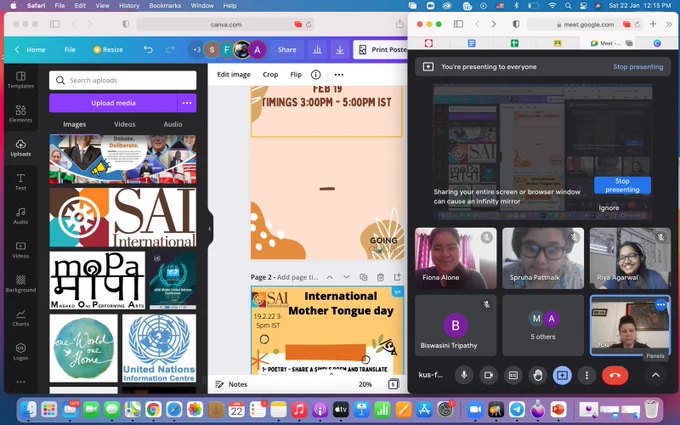Expand Meet panels with up chevron
The image size is (680, 425).
click(x=656, y=375)
